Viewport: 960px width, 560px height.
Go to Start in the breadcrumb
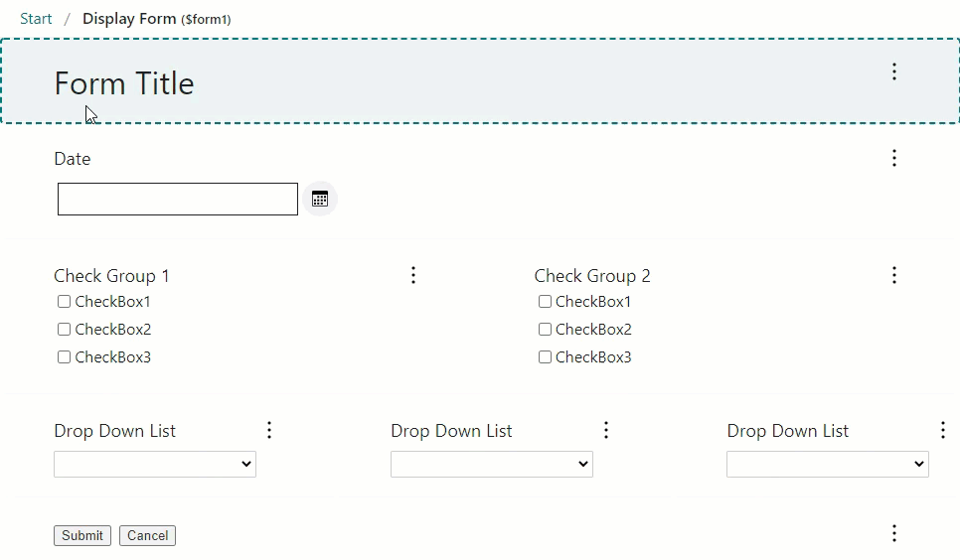point(36,19)
